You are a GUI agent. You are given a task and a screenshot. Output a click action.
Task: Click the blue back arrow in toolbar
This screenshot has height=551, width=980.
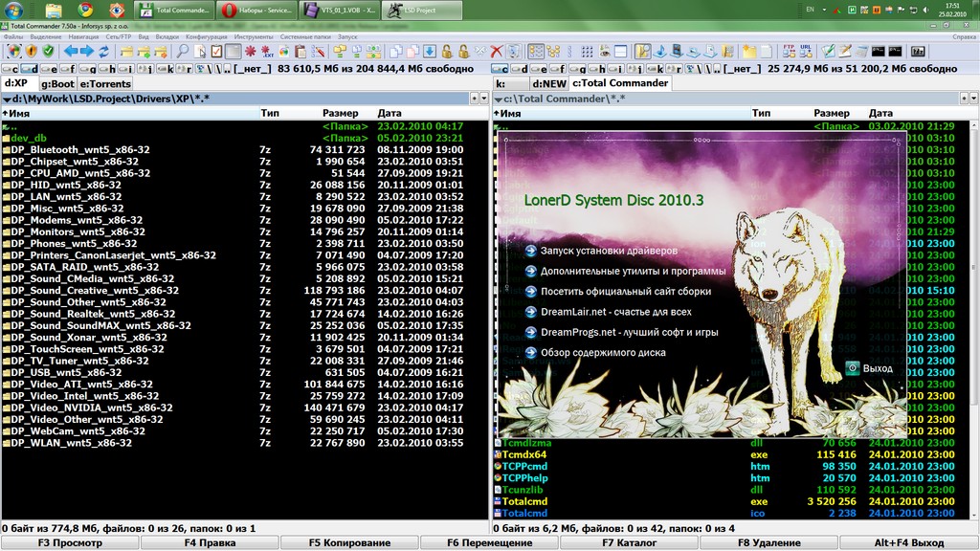(x=71, y=51)
